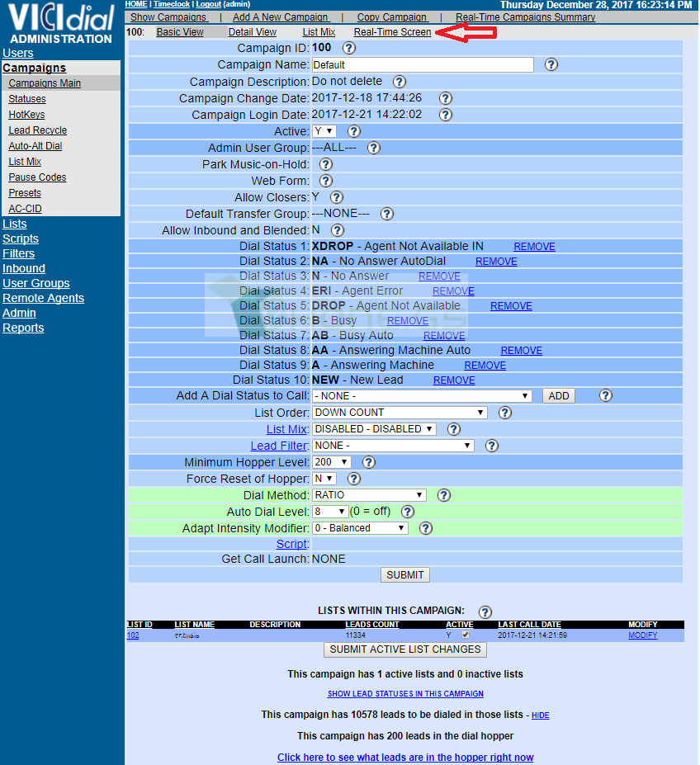This screenshot has height=765, width=700.
Task: Open the Lead Filter NONE dropdown
Action: (x=393, y=446)
